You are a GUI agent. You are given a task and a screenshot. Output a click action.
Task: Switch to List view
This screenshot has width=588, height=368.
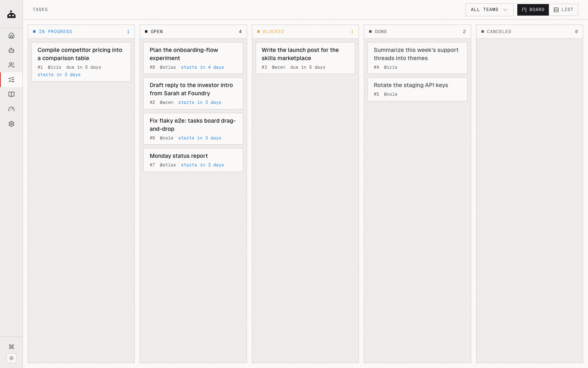click(563, 10)
